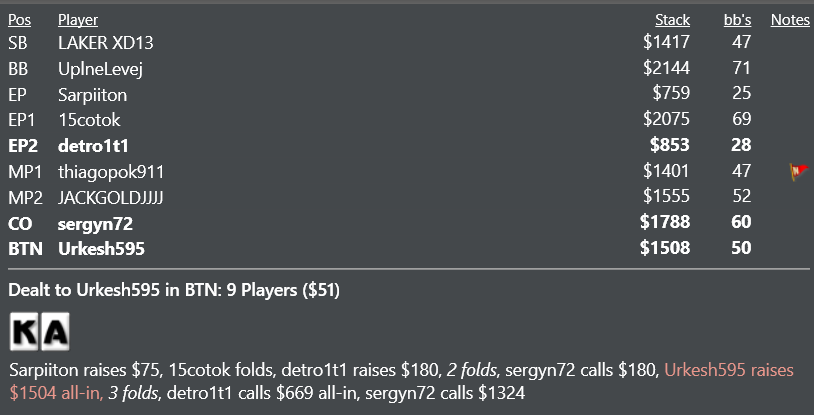Select player sergyn72 in CO

(x=95, y=224)
